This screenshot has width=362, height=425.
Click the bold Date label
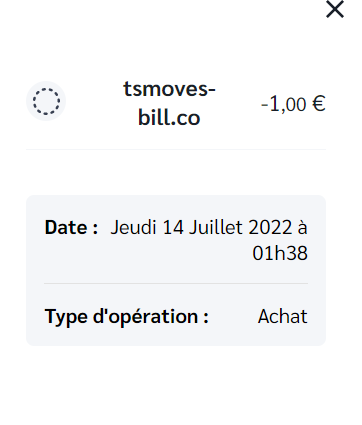point(71,228)
